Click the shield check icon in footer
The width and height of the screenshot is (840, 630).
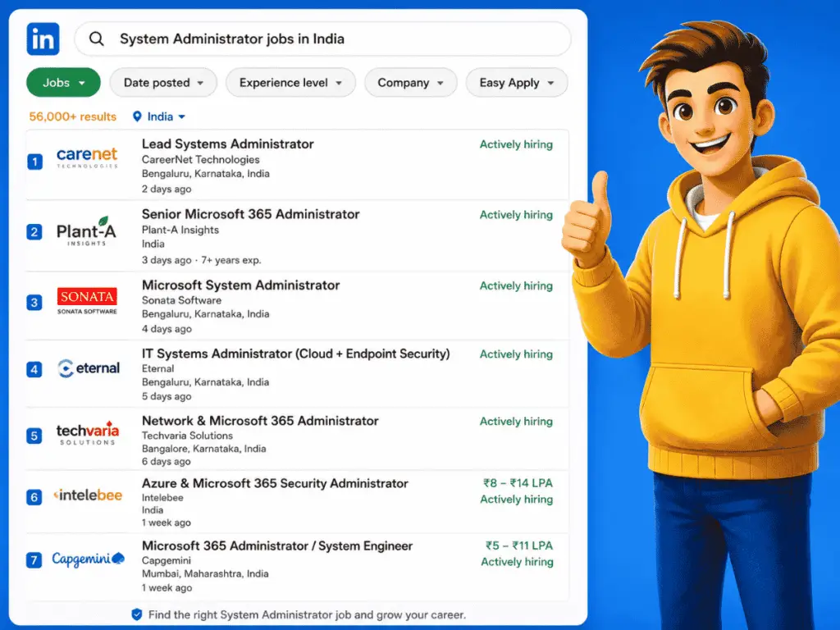coord(137,614)
